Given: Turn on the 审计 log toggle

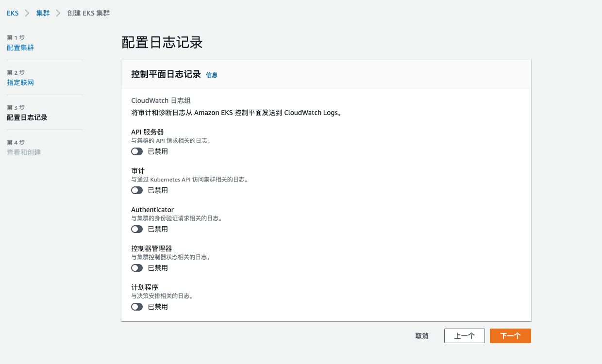Looking at the screenshot, I should tap(137, 190).
